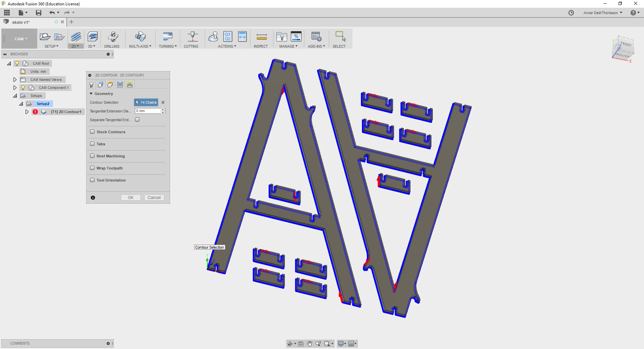
Task: Open the Tool tab in contour dialog
Action: 91,85
